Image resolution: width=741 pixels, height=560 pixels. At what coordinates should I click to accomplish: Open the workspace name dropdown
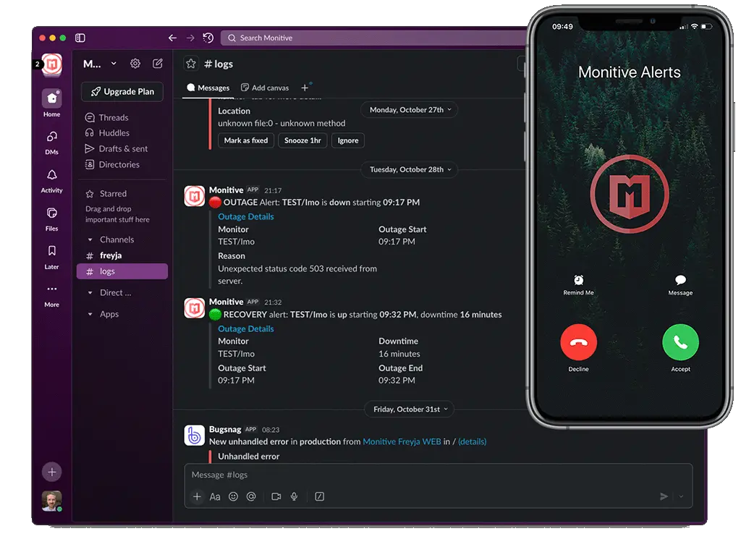[99, 64]
